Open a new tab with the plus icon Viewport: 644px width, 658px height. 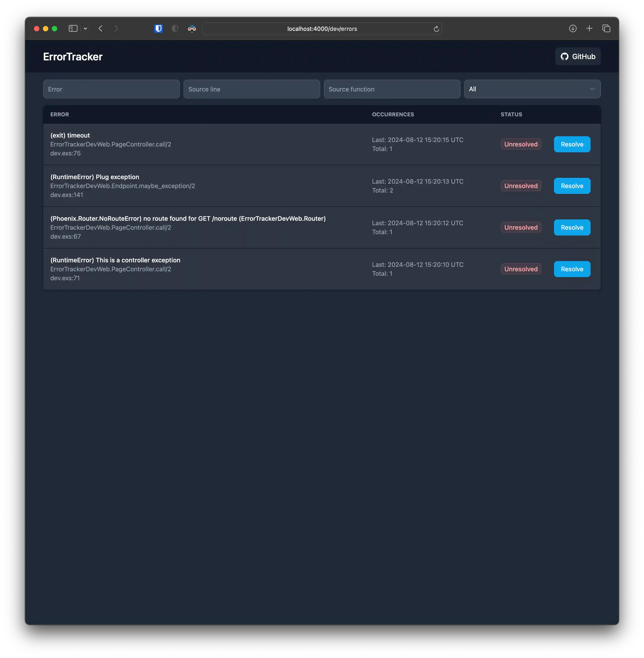point(589,28)
